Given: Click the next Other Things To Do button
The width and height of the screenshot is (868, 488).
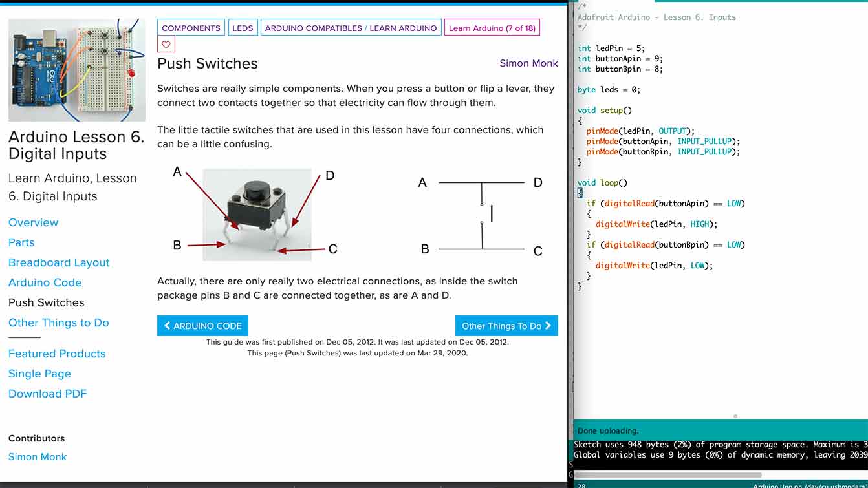Looking at the screenshot, I should [x=506, y=326].
